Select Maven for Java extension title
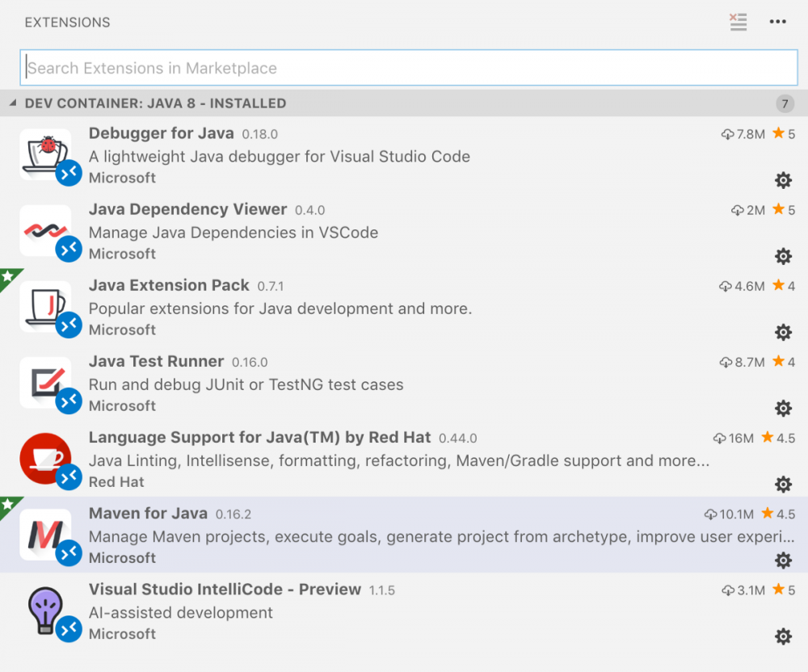This screenshot has width=808, height=672. coord(148,514)
